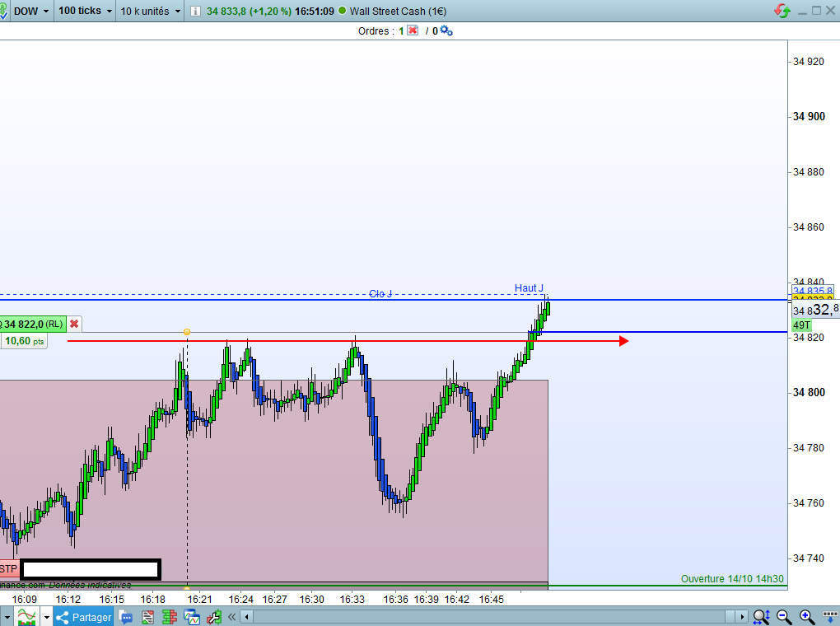Screen dimensions: 840x626
Task: Click the instrument info icon
Action: click(x=195, y=12)
